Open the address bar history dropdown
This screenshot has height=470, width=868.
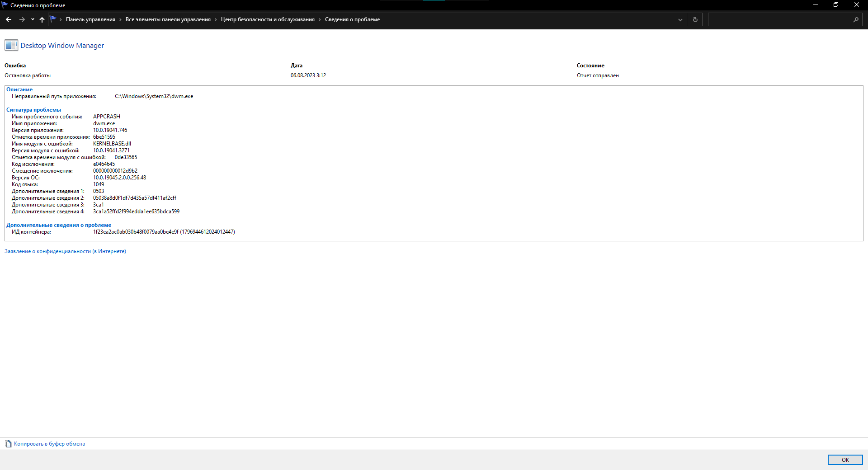tap(680, 19)
